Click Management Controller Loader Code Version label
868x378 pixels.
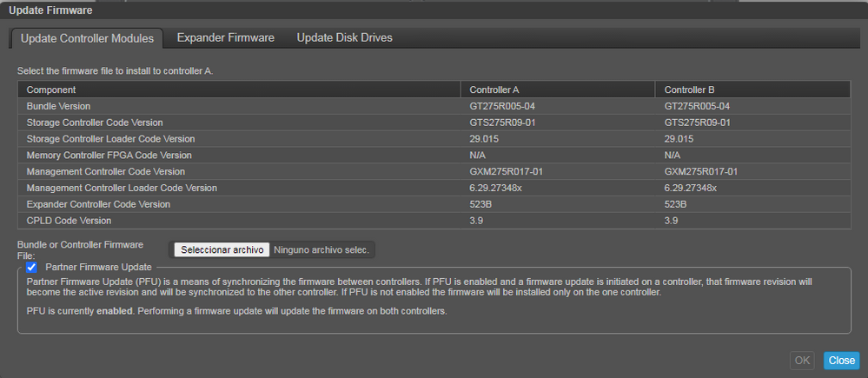tap(122, 189)
